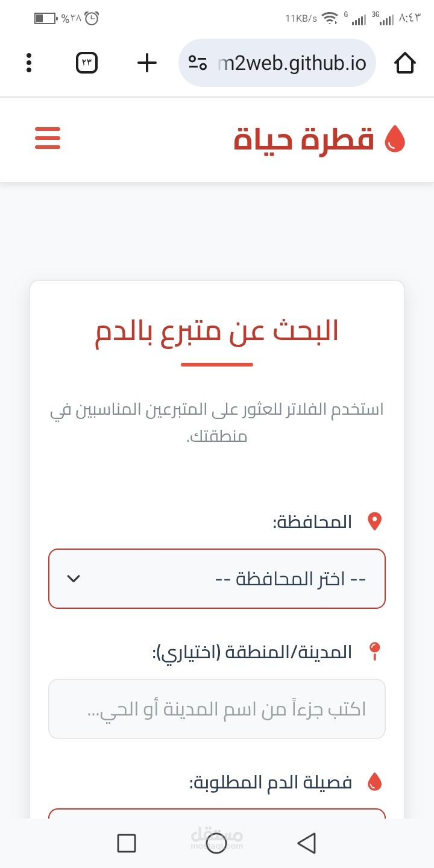Go to browser home page icon
Viewport: 434px width, 868px height.
coord(405,63)
